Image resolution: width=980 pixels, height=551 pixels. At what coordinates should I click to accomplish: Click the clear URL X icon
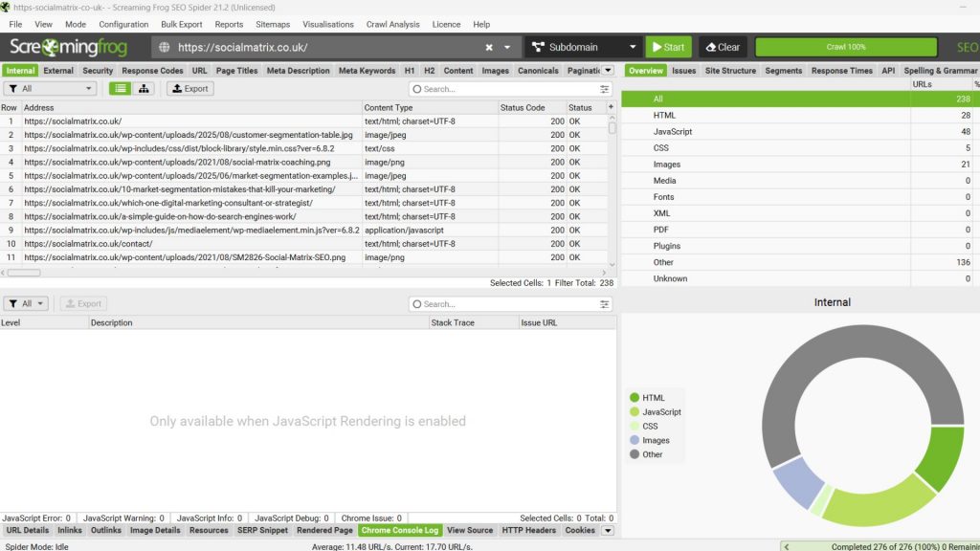[x=489, y=47]
